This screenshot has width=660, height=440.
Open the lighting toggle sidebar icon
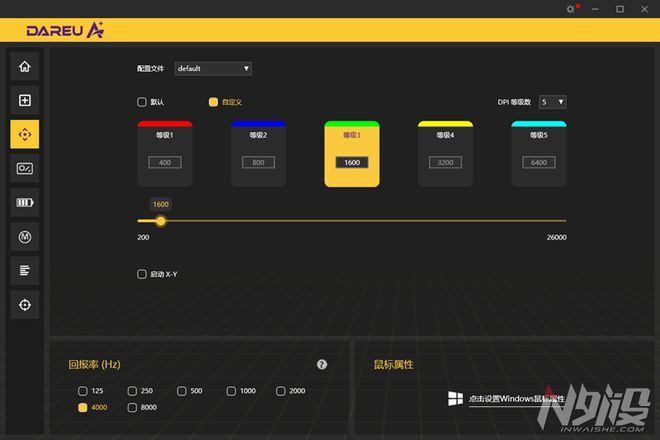(x=25, y=168)
